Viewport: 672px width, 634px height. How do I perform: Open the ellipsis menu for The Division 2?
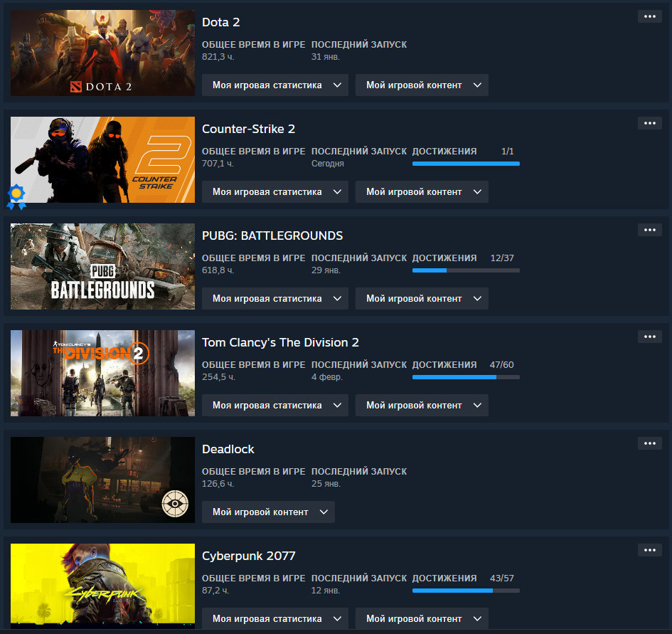pos(650,337)
